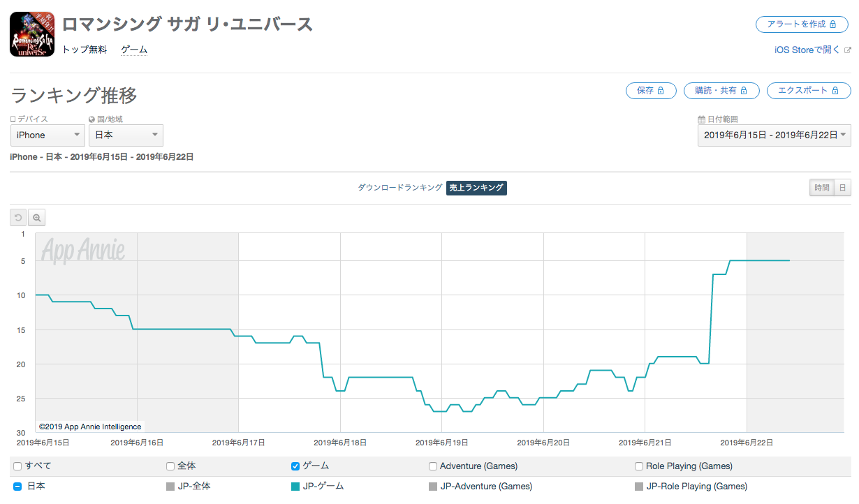Check the Role Playing (Games) checkbox
The image size is (859, 504).
coord(639,466)
